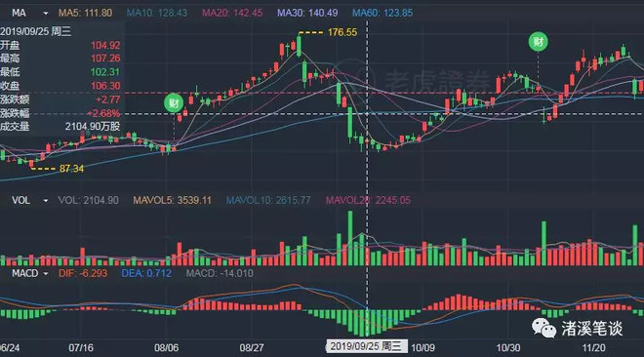
Task: Click the DEA: 0.712 value
Action: (x=146, y=274)
